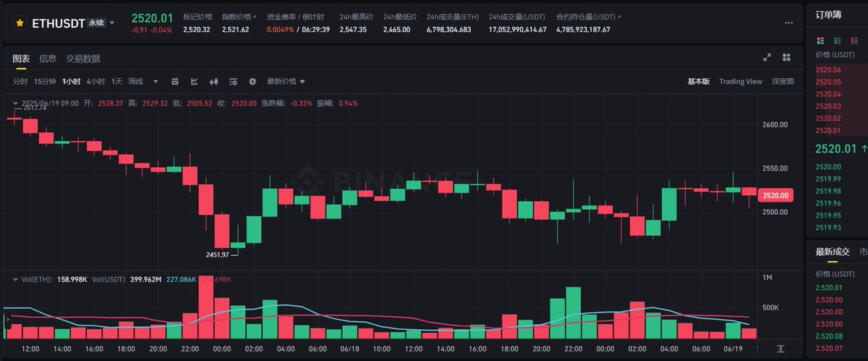Select the 深度图 depth chart mode
This screenshot has width=868, height=361.
click(x=783, y=82)
